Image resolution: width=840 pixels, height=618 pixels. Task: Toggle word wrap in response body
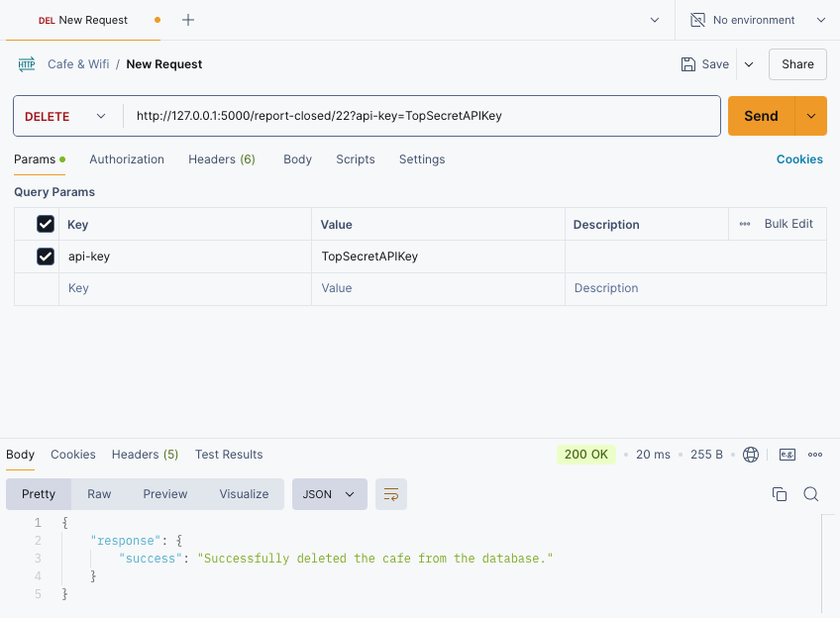391,494
